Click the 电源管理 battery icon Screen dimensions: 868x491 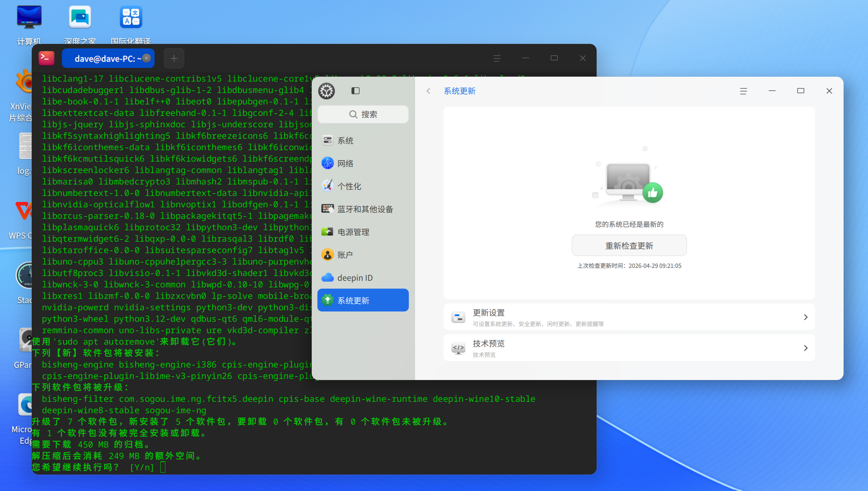pos(327,232)
